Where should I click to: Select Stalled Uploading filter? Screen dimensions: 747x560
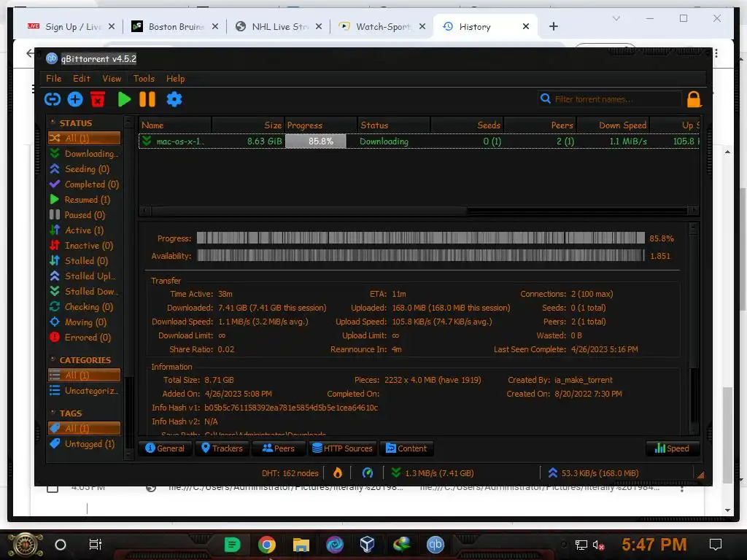click(84, 276)
